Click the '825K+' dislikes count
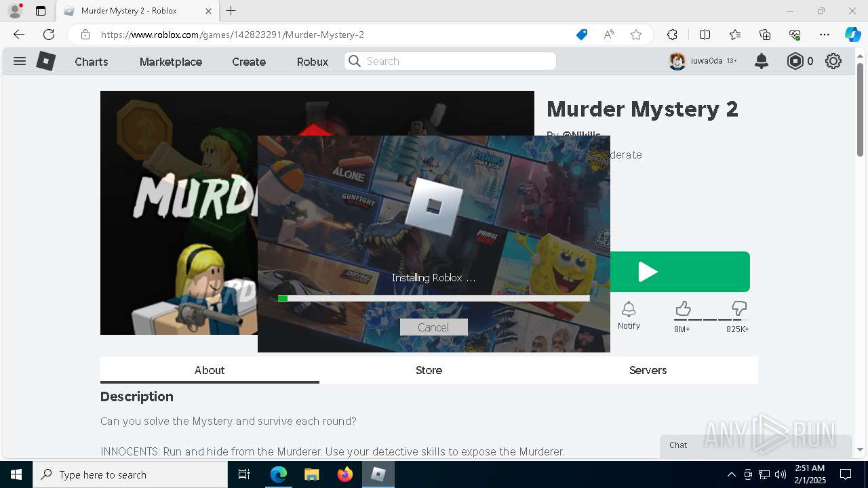 click(x=738, y=329)
